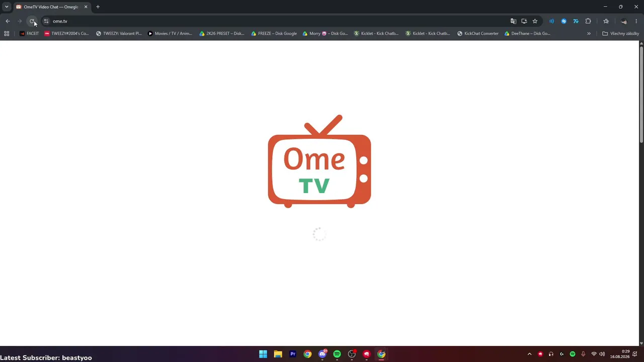Click the install app icon in address bar
The height and width of the screenshot is (362, 644).
pyautogui.click(x=524, y=21)
